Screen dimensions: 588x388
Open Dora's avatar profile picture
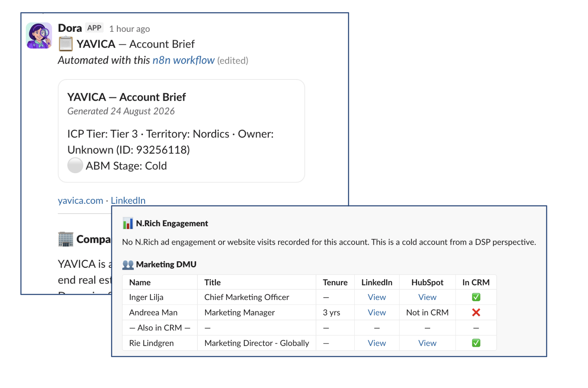pyautogui.click(x=39, y=35)
